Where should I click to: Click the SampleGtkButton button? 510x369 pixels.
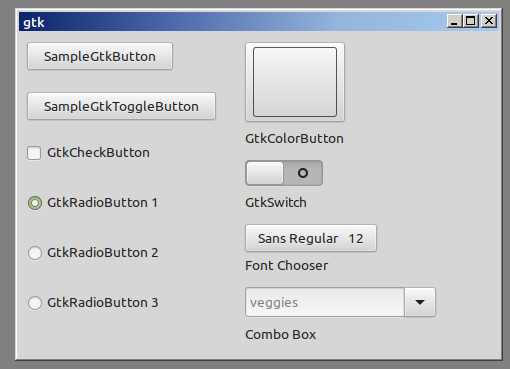click(x=100, y=56)
